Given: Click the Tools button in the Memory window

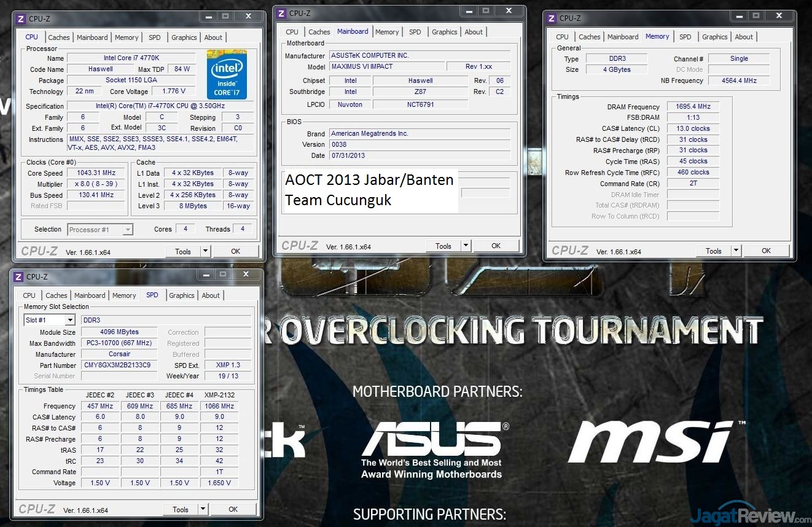Looking at the screenshot, I should [714, 251].
